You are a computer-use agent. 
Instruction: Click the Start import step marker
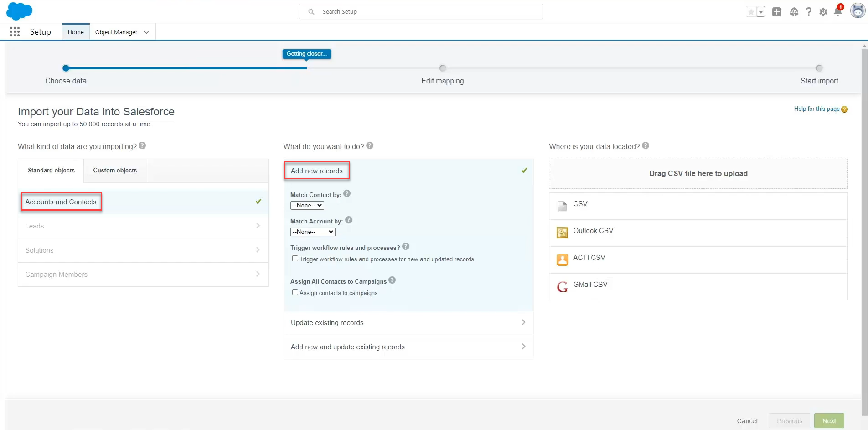(x=819, y=68)
